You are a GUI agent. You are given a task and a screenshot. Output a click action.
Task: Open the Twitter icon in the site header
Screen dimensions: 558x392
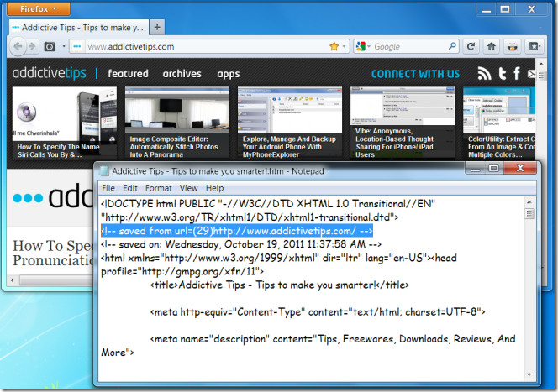[x=503, y=74]
